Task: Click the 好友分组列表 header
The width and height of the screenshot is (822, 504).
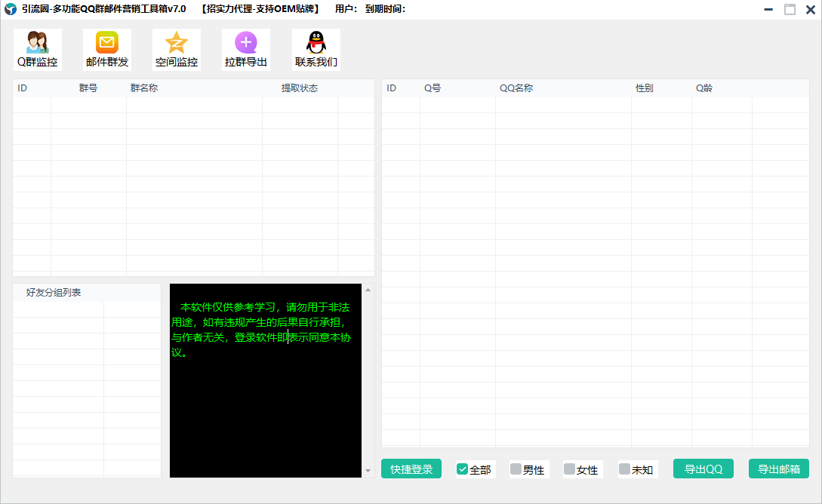Action: (x=54, y=292)
